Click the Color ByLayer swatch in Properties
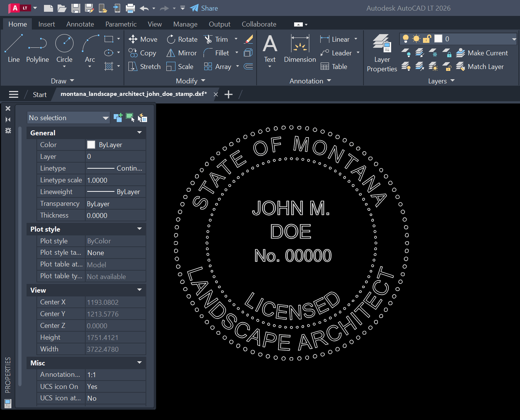The height and width of the screenshot is (420, 520). (91, 144)
